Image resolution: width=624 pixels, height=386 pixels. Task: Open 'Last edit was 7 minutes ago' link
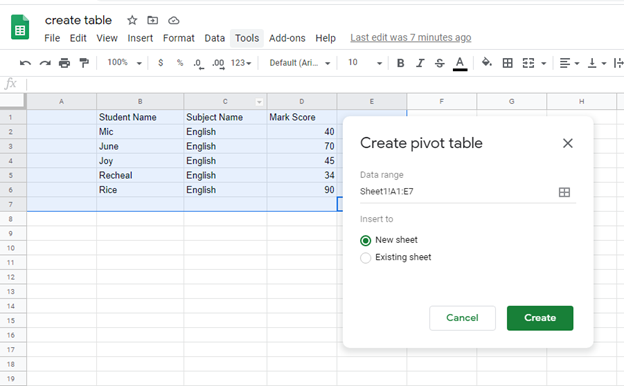pos(410,37)
